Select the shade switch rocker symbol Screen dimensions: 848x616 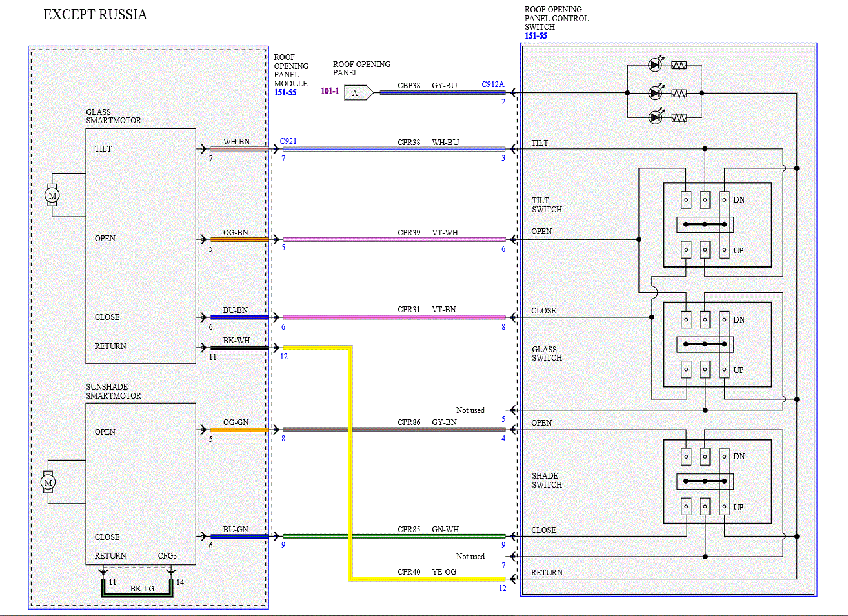pyautogui.click(x=705, y=481)
